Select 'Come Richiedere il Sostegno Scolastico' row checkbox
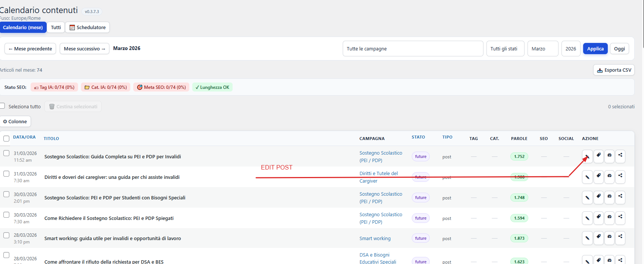The height and width of the screenshot is (264, 644). point(6,215)
